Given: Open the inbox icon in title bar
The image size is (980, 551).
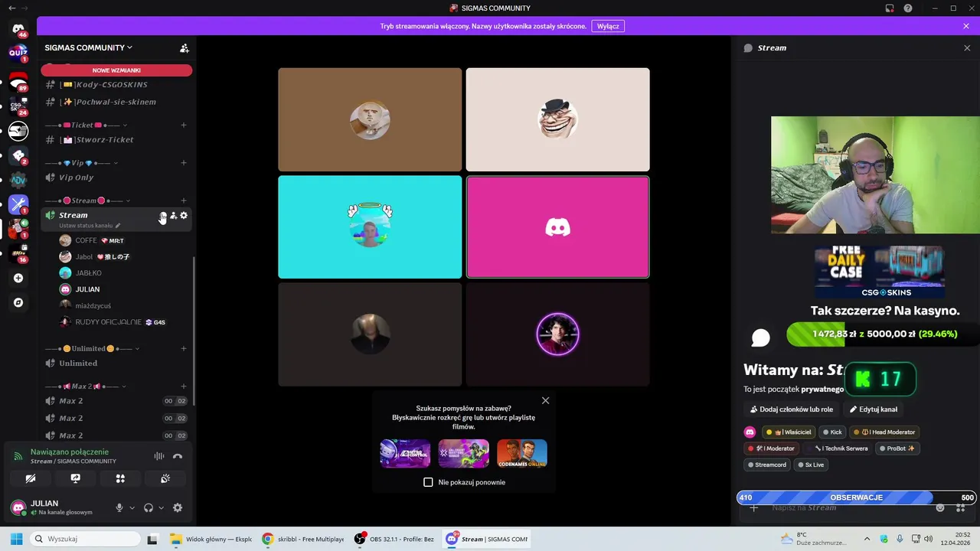Looking at the screenshot, I should pyautogui.click(x=890, y=8).
